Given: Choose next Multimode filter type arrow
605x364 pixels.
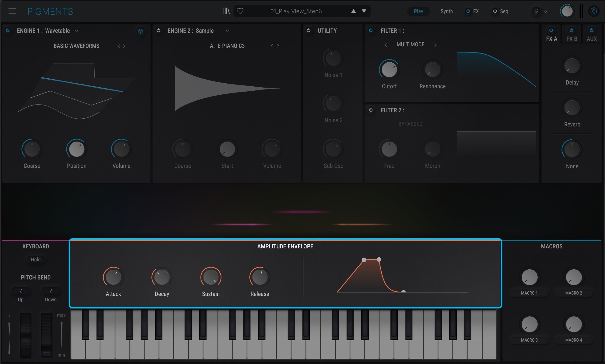Looking at the screenshot, I should 435,45.
